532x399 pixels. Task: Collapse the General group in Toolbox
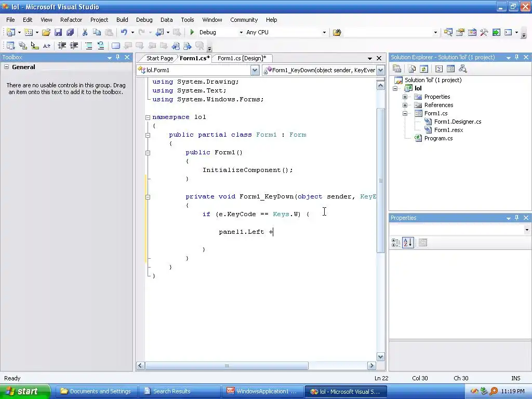click(6, 67)
